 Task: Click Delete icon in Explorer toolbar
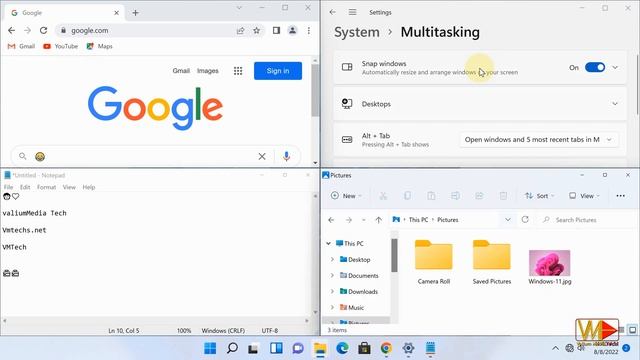pos(503,196)
